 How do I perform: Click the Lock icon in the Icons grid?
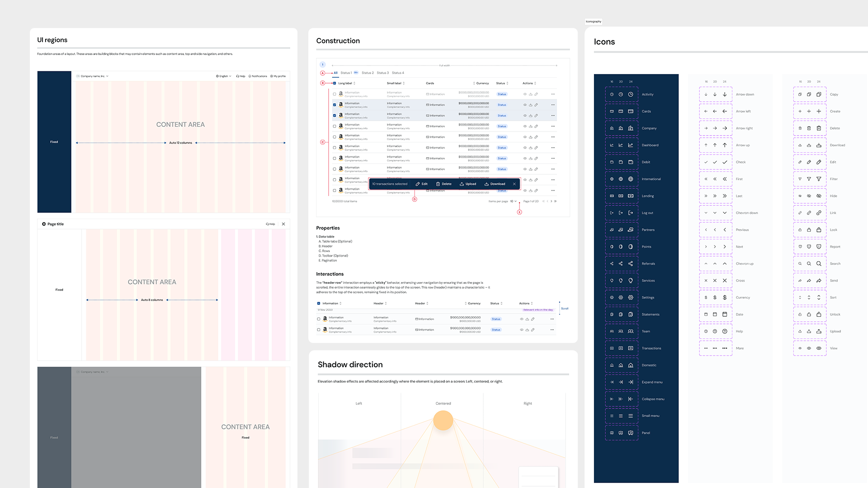pos(809,230)
